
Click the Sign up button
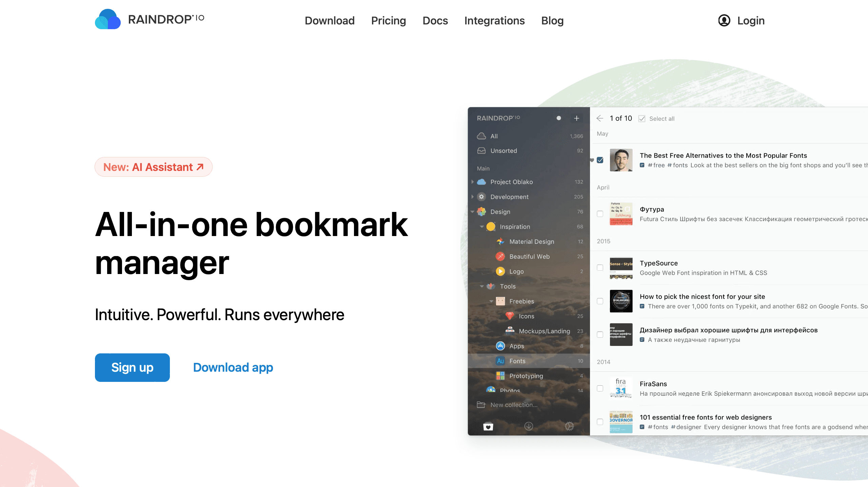coord(132,368)
